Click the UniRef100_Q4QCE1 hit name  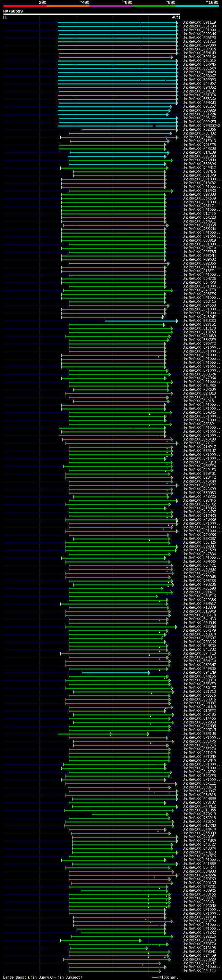(199, 837)
